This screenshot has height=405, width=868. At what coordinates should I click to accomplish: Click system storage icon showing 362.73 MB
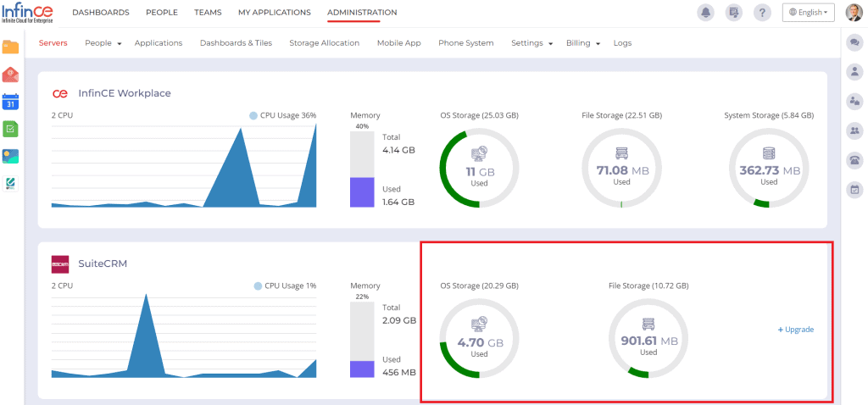pyautogui.click(x=769, y=153)
